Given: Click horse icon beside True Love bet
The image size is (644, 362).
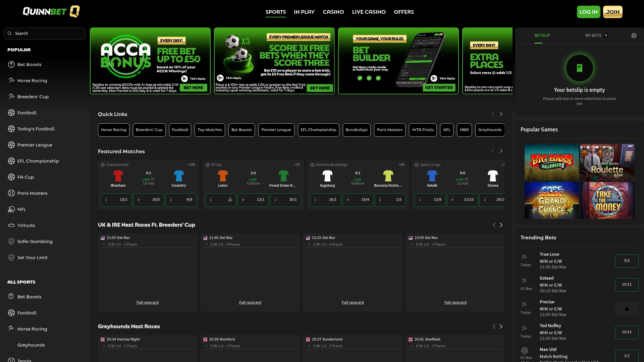Looking at the screenshot, I should coord(524,257).
